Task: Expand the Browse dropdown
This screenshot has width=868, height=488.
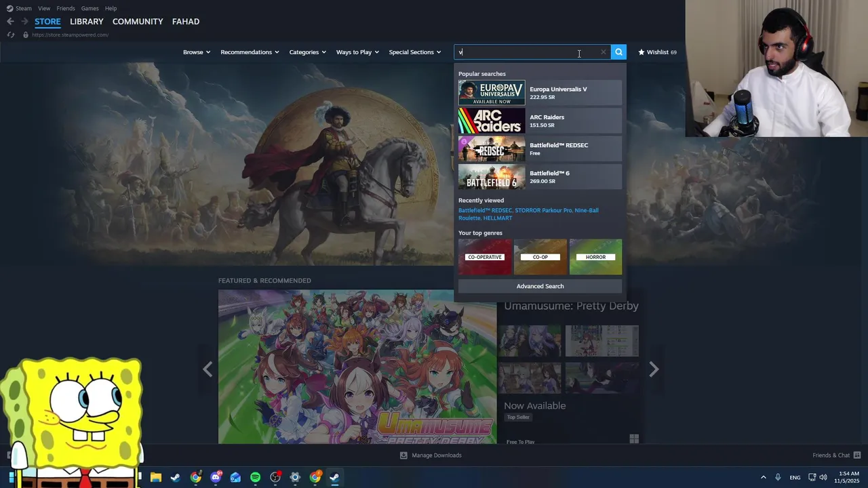Action: 197,52
